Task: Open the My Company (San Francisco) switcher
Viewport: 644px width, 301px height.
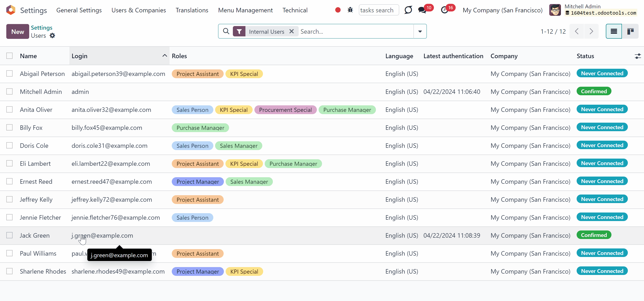Action: 503,10
